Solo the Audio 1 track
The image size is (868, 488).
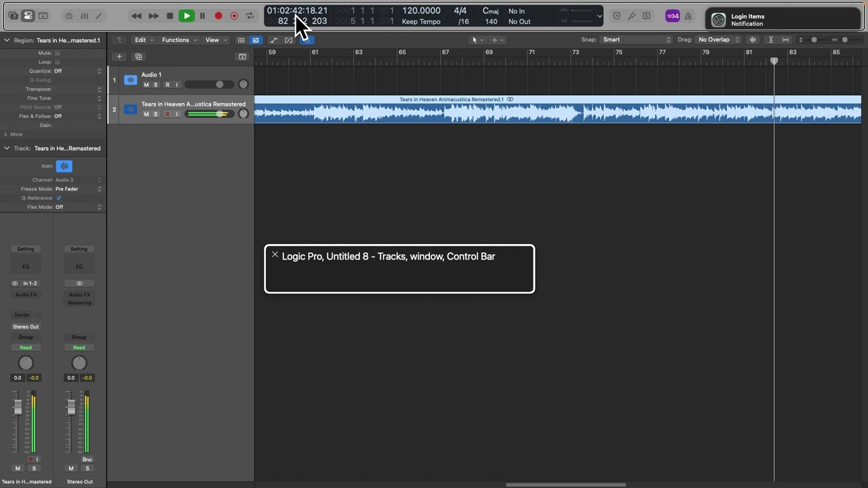[156, 85]
